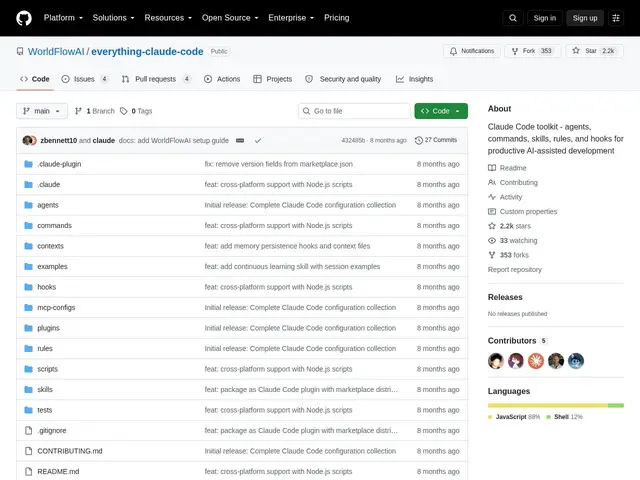This screenshot has height=480, width=640.
Task: Switch to the Actions tab
Action: (x=222, y=79)
